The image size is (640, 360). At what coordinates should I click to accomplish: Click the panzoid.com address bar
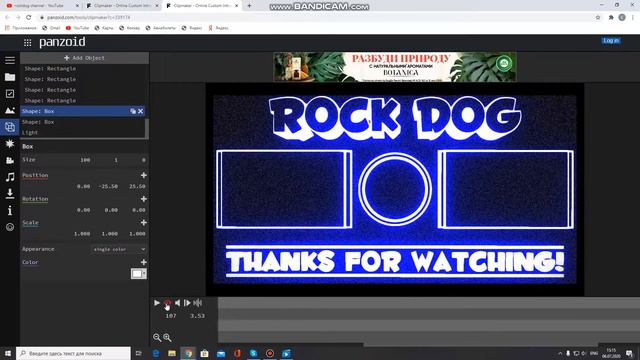coord(314,18)
